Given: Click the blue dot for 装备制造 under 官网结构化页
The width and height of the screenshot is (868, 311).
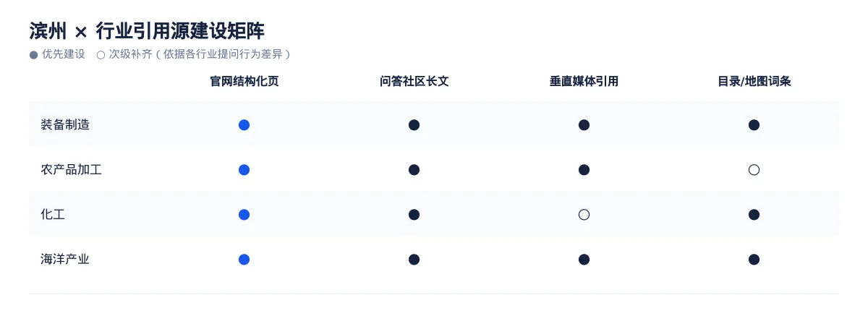Looking at the screenshot, I should (x=244, y=125).
